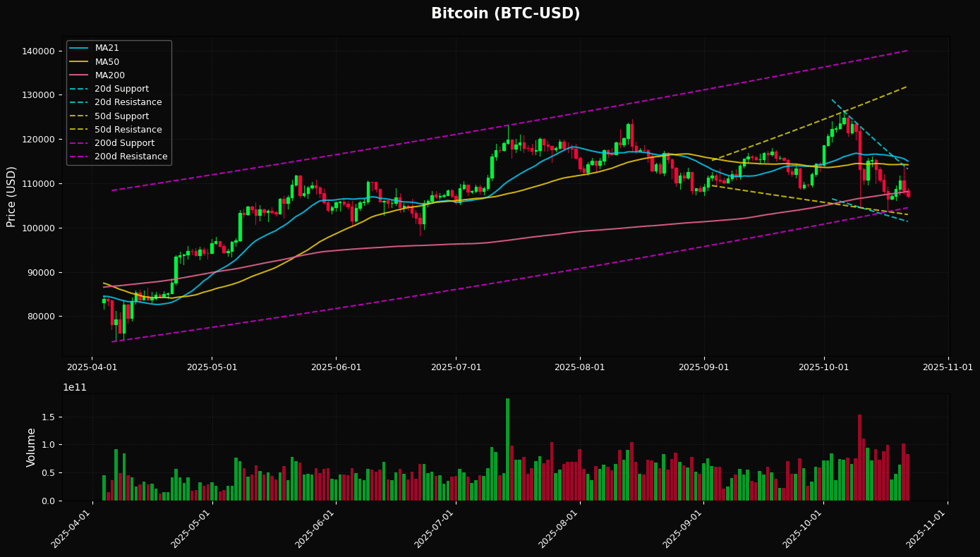Click the 200d Resistance legend label
980x557 pixels.
pyautogui.click(x=131, y=157)
